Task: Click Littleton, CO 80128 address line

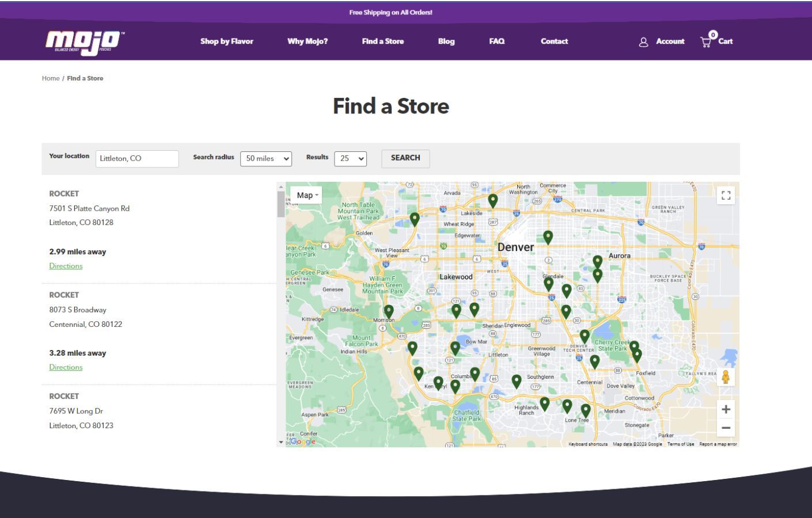Action: [x=81, y=223]
